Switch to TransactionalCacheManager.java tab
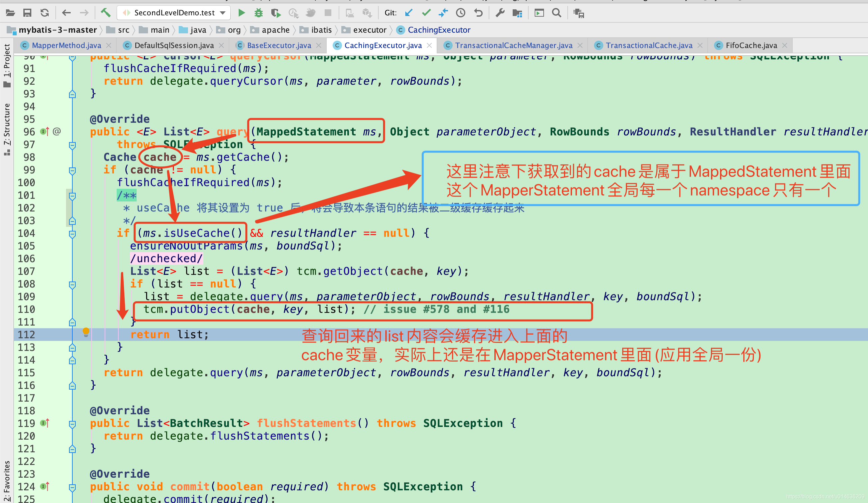This screenshot has height=503, width=868. [513, 45]
